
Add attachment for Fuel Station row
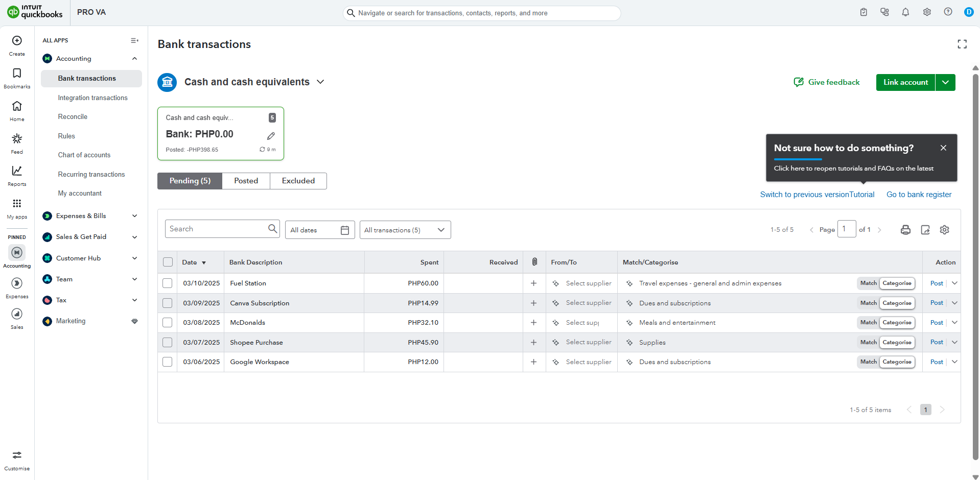(533, 283)
